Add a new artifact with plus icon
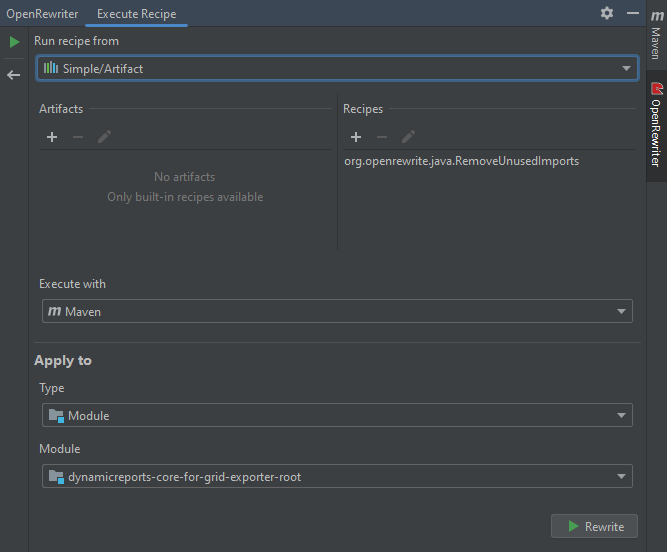Screen dimensions: 667x552 pyautogui.click(x=52, y=137)
